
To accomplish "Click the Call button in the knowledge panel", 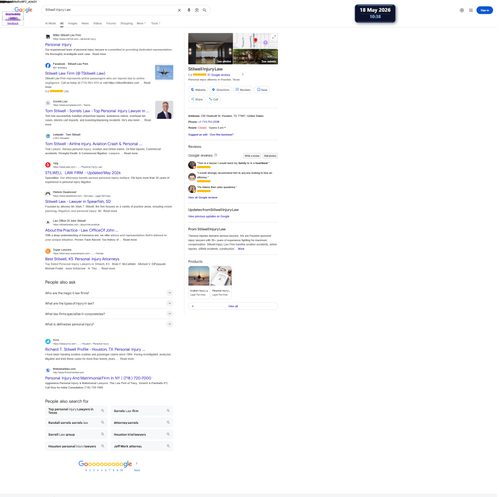I will point(215,100).
